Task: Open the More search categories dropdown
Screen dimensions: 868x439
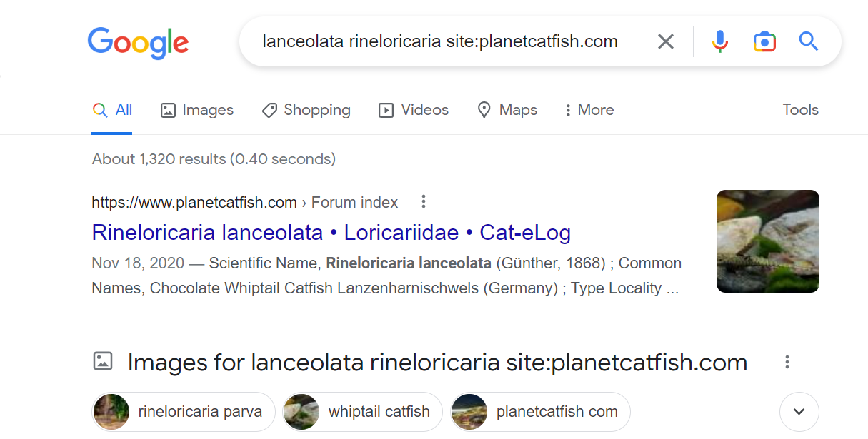Action: pyautogui.click(x=589, y=110)
